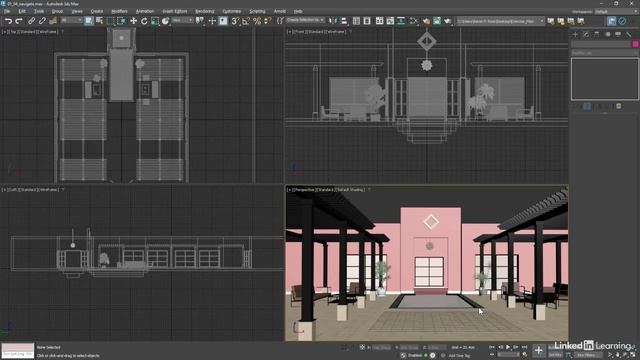
Task: Click the Set Key button
Action: pos(555,355)
